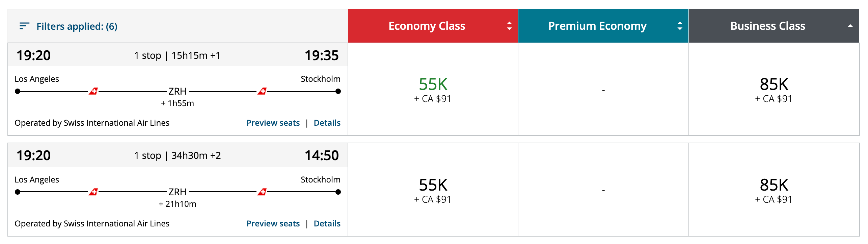The image size is (868, 244).
Task: Click the filter icon beside Filters applied
Action: [x=24, y=26]
